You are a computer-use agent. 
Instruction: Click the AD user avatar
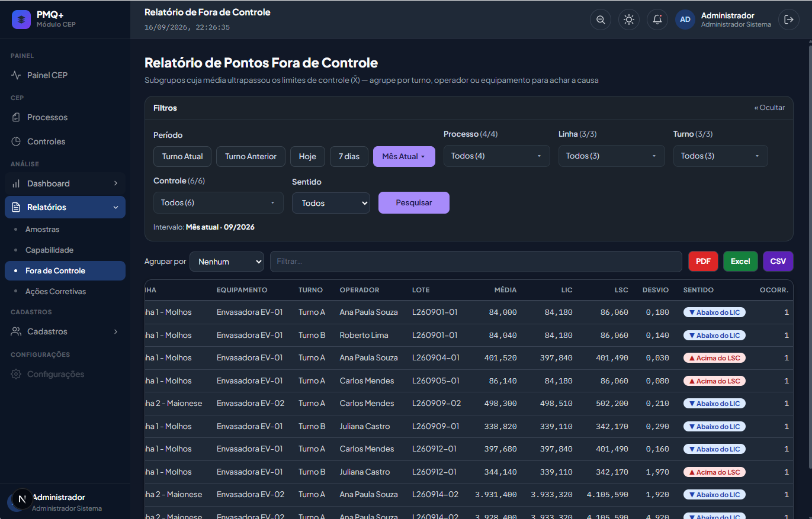point(685,20)
